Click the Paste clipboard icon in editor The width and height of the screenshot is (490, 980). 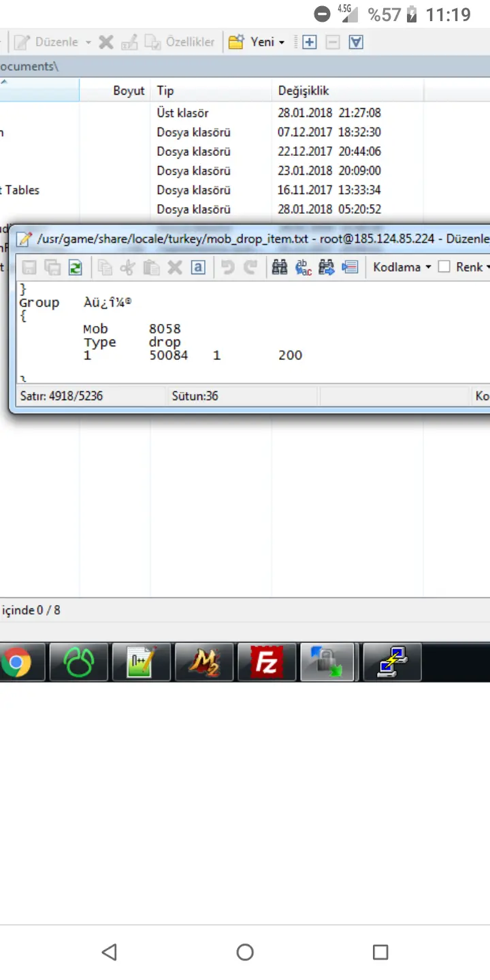[x=151, y=267]
